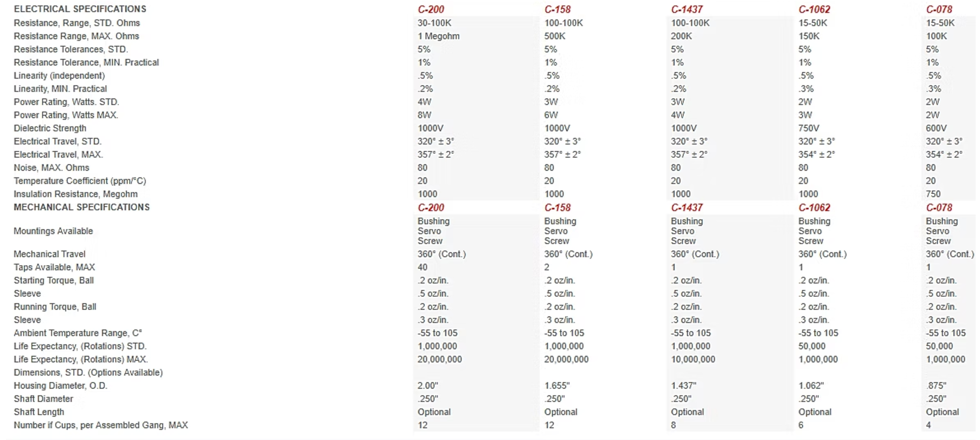Click C-200 under Mechanical Specifications
The image size is (980, 440).
coord(431,208)
